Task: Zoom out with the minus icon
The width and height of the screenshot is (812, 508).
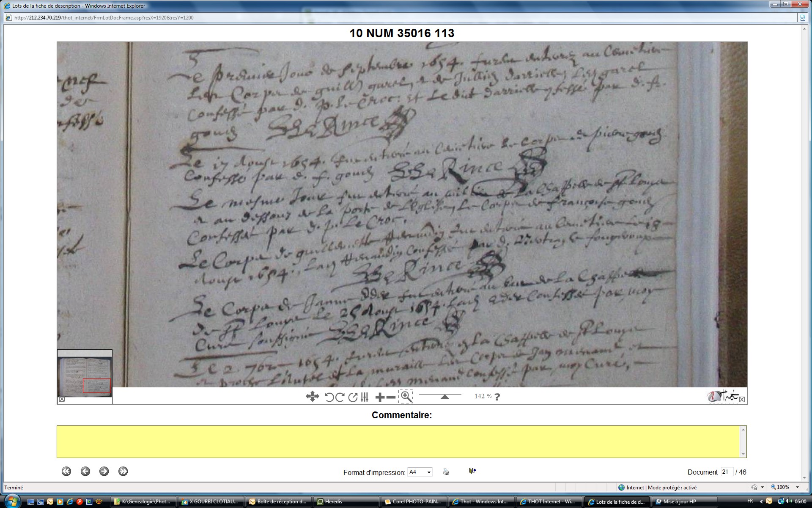Action: 391,397
